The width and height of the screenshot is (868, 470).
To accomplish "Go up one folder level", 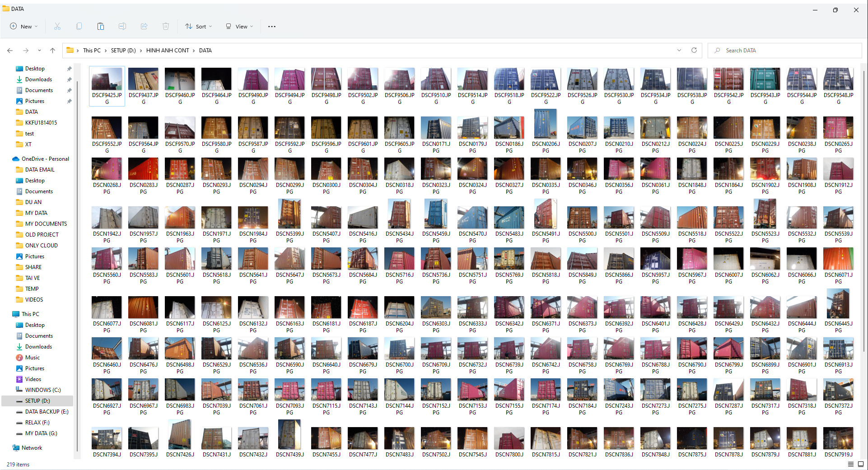I will pyautogui.click(x=52, y=51).
